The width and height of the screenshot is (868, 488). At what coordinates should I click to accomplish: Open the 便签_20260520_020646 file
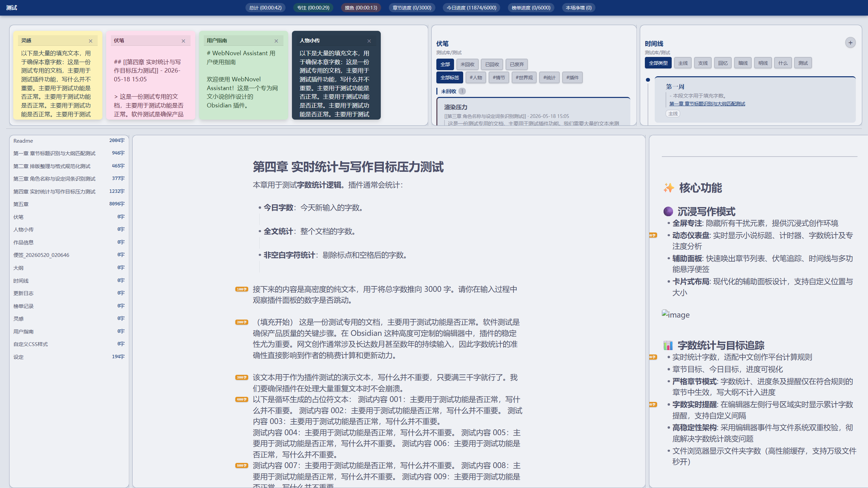tap(69, 255)
